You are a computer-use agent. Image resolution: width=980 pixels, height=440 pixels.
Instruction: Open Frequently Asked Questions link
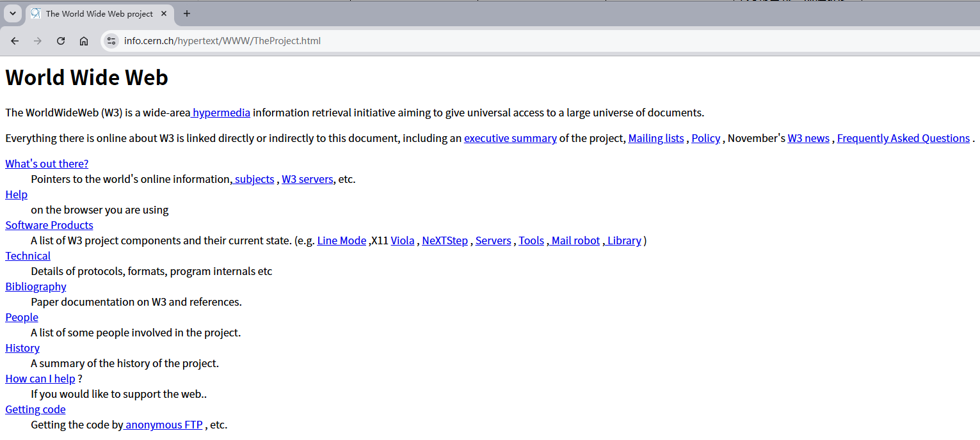(x=903, y=138)
